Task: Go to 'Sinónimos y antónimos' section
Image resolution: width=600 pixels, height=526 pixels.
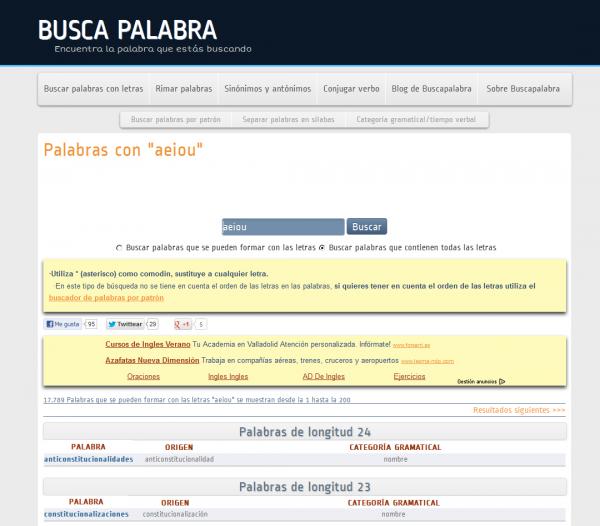Action: coord(267,89)
